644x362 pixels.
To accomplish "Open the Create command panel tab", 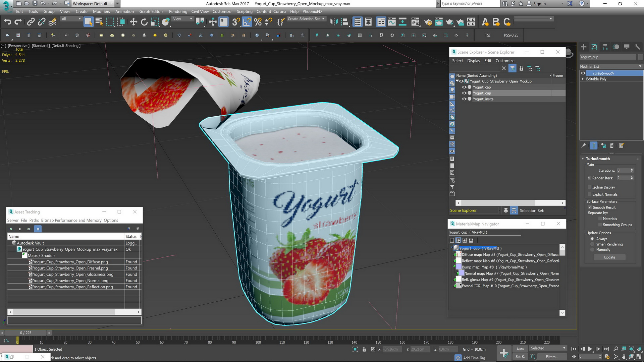I will [x=584, y=47].
